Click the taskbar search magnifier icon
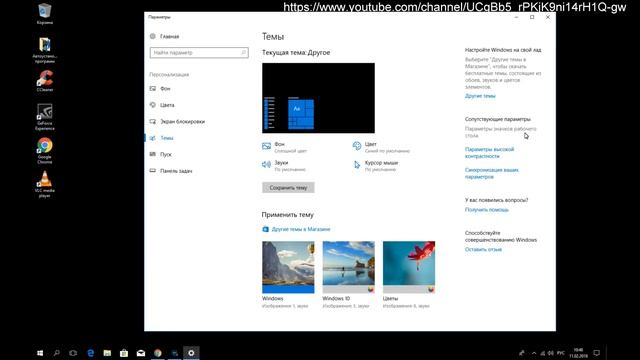 [57, 353]
